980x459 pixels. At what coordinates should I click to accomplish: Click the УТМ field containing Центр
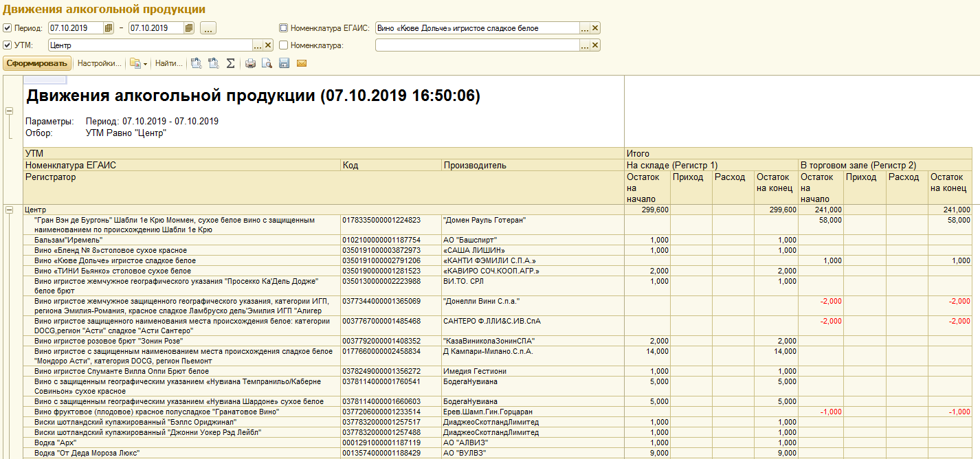[x=151, y=45]
